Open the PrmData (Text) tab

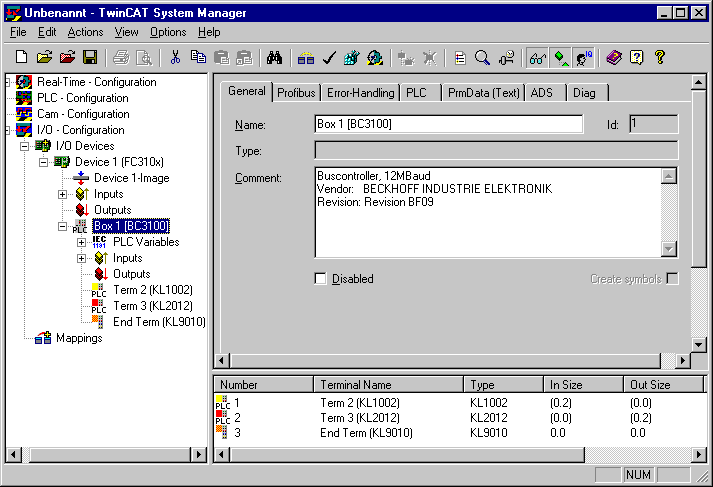pyautogui.click(x=483, y=93)
